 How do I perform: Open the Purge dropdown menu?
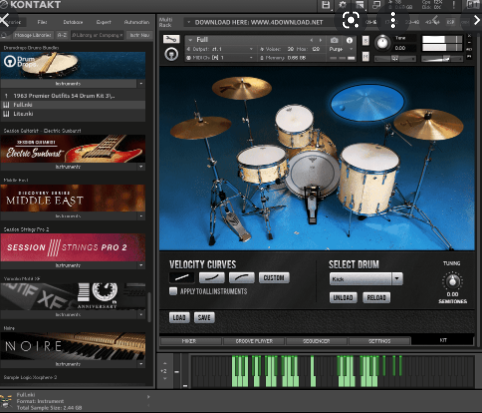pos(341,49)
